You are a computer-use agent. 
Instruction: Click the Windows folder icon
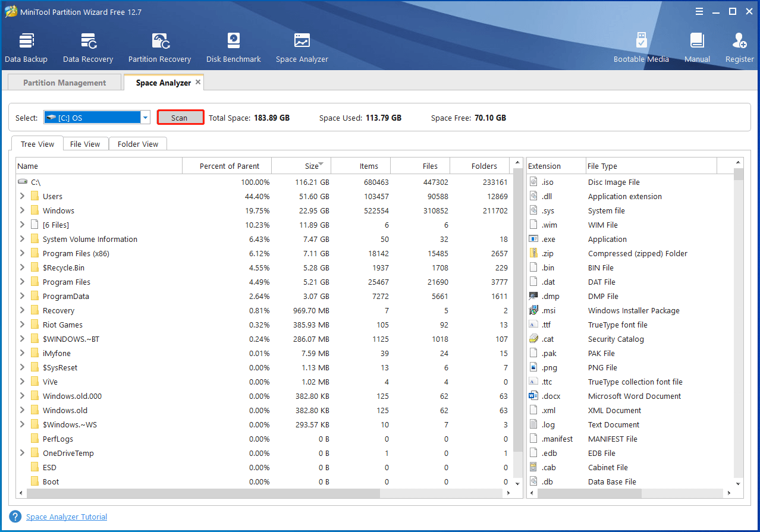pos(34,210)
